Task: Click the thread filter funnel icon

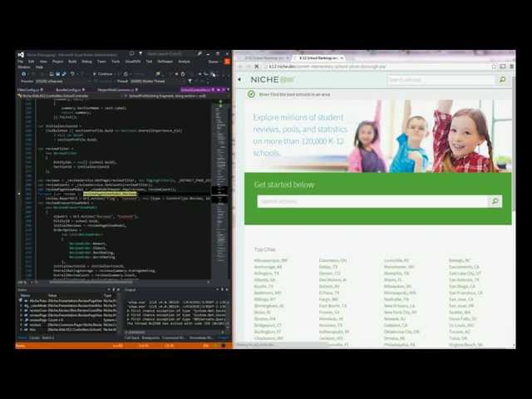Action: (190, 81)
